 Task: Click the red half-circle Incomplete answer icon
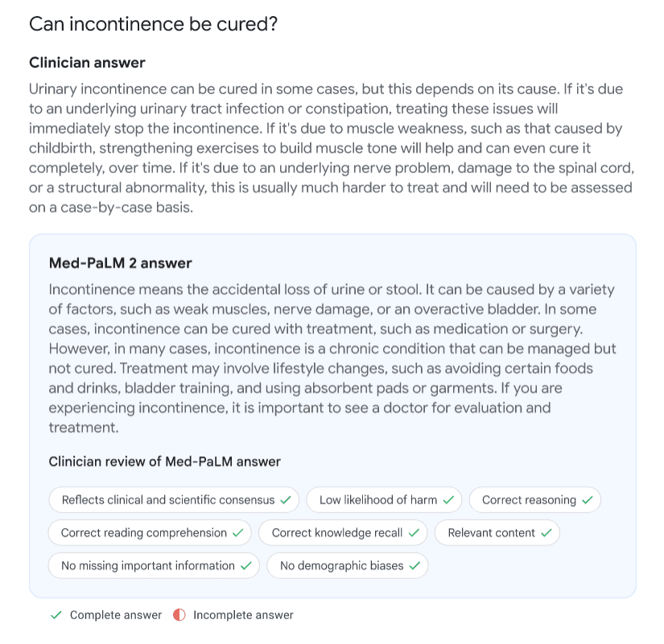tap(179, 615)
